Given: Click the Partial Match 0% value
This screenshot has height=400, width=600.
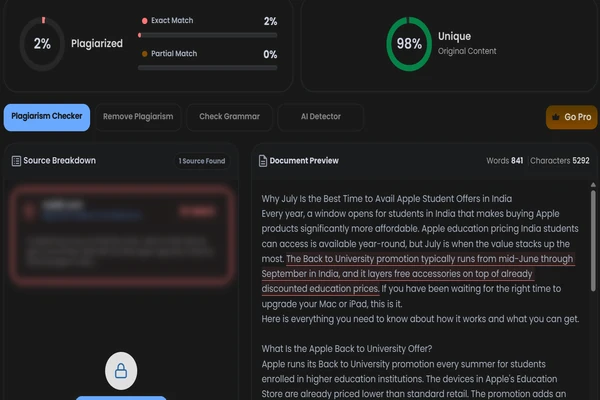Looking at the screenshot, I should point(270,54).
